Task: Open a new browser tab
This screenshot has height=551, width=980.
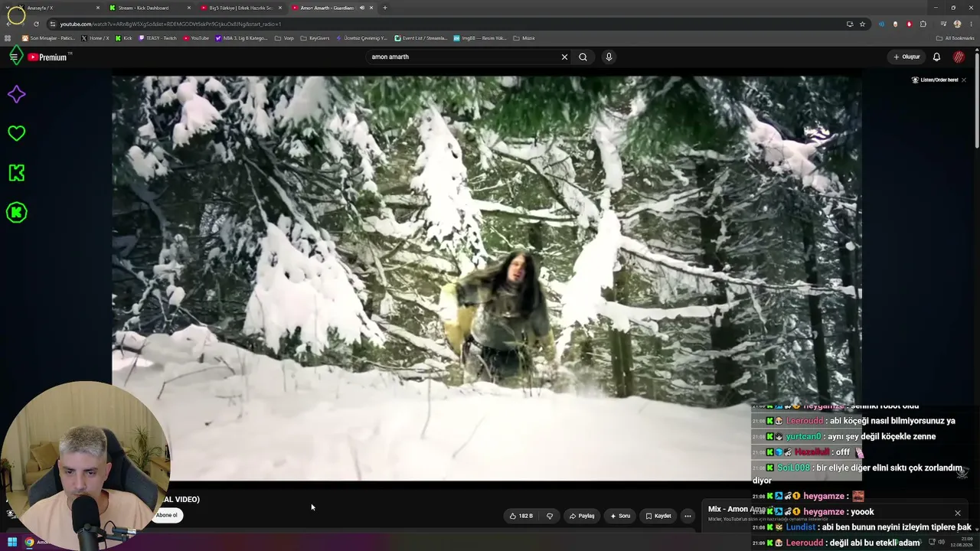Action: click(x=384, y=8)
